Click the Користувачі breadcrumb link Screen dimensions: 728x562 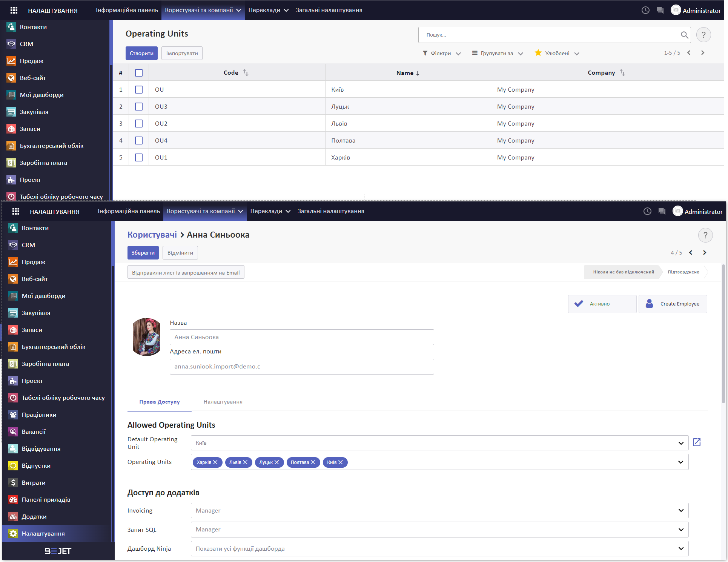point(152,235)
